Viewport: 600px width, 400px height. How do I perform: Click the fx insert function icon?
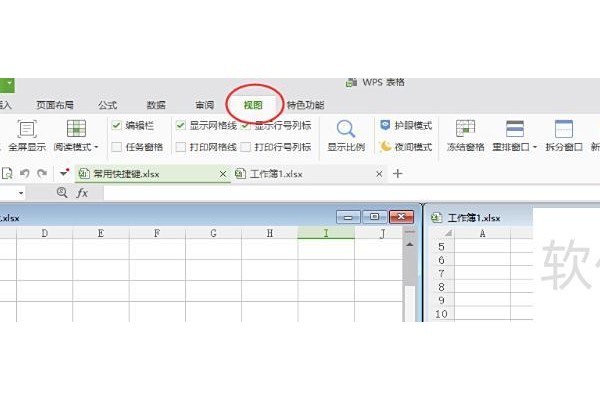[82, 193]
